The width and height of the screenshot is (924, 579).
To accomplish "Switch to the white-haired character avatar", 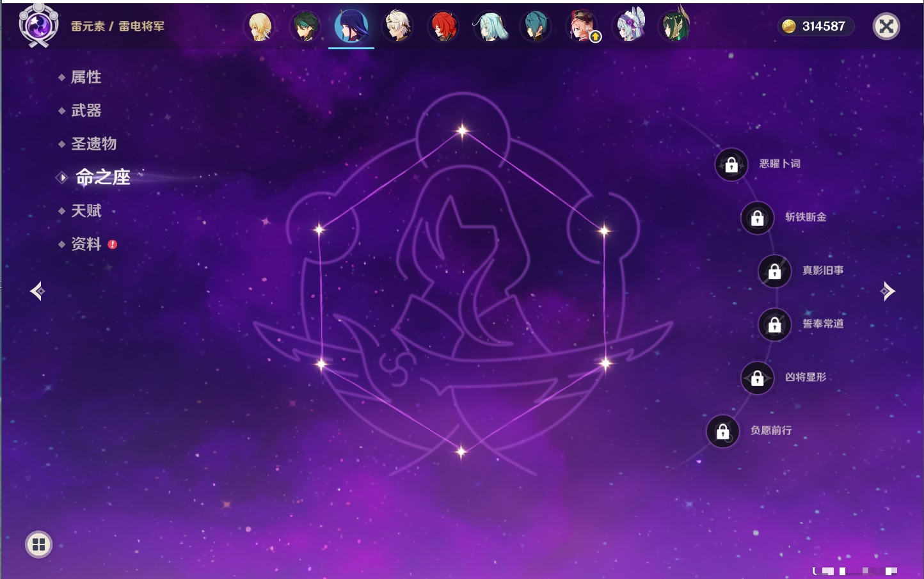I will coord(397,27).
